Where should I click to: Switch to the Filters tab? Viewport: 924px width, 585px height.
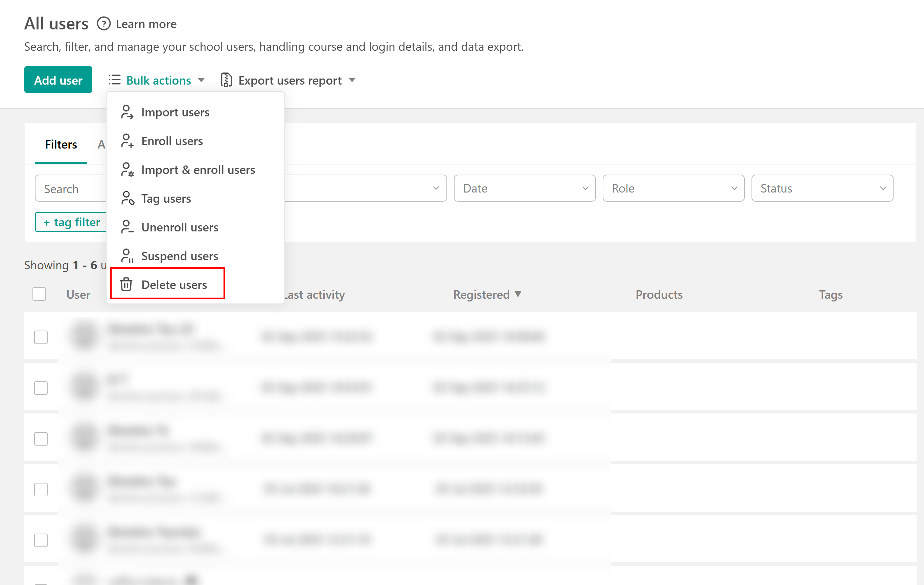61,145
